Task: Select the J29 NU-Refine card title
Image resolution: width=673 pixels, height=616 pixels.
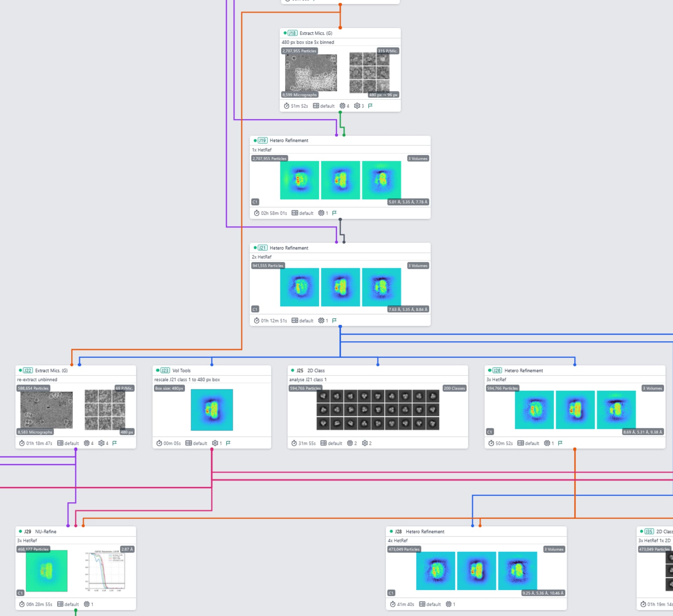Action: coord(46,532)
